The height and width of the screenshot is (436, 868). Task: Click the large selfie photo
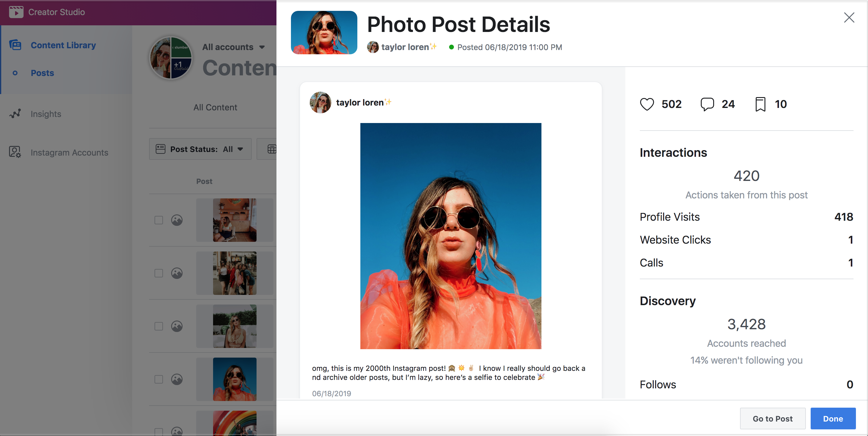[x=451, y=236]
